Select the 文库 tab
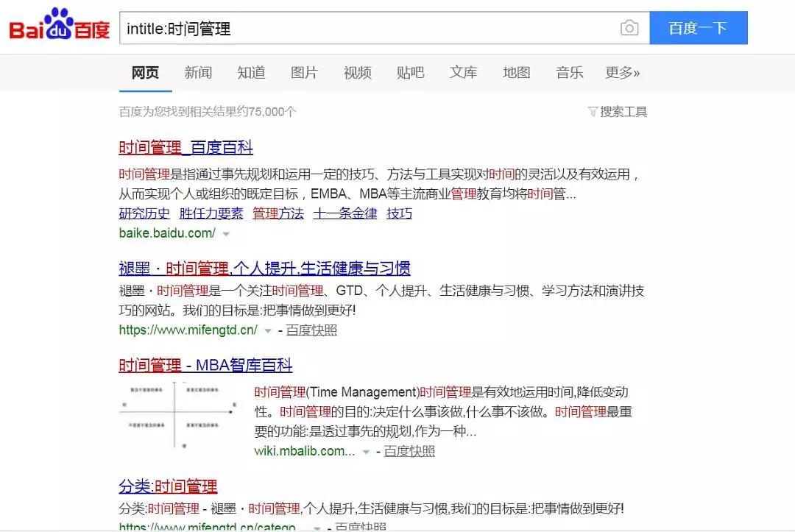795x532 pixels. 463,73
